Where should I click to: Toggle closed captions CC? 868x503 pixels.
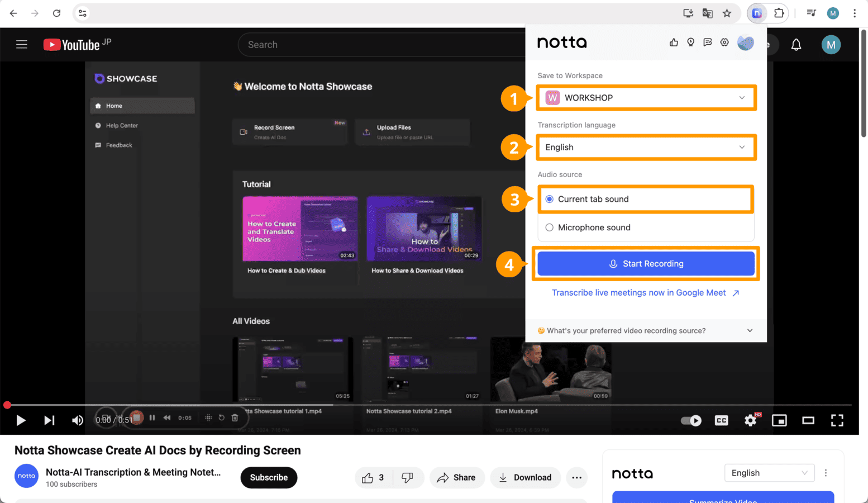722,420
